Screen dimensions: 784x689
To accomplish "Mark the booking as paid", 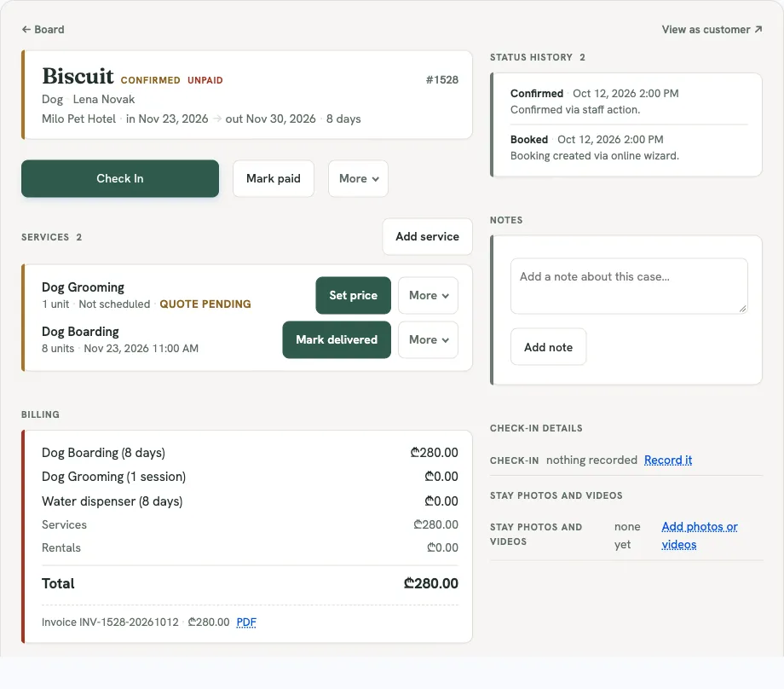I will [x=274, y=178].
